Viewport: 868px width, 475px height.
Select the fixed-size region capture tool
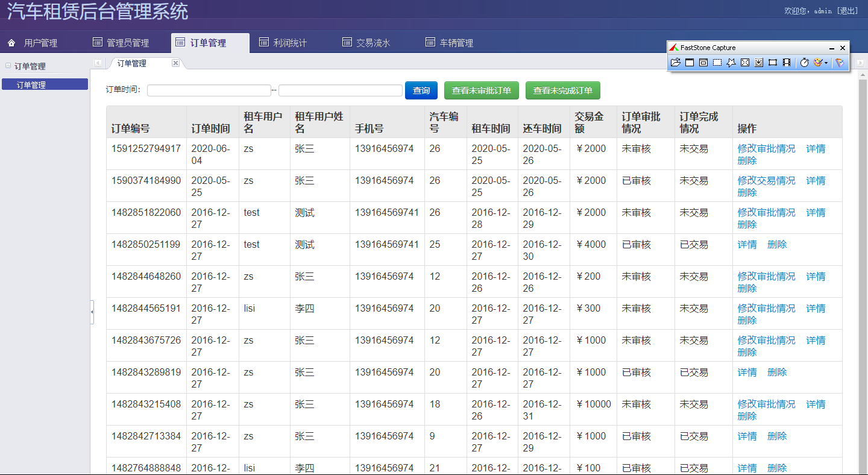(773, 62)
